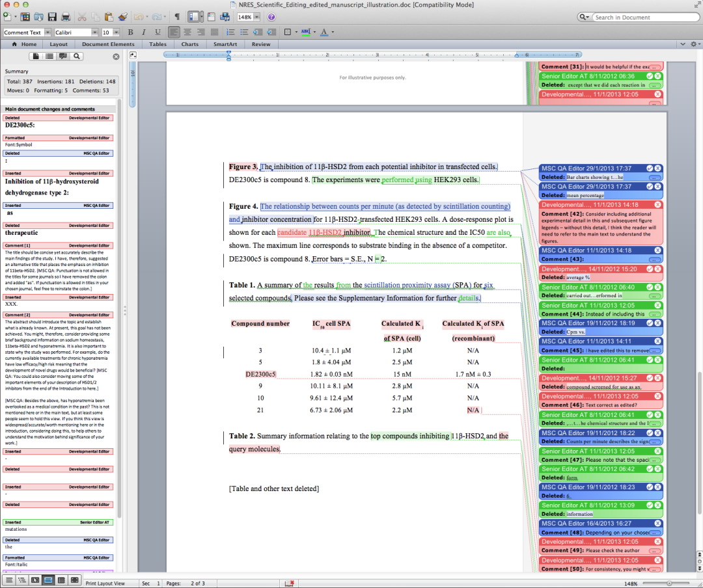This screenshot has width=703, height=588.
Task: Open the New from Template icon
Action: [25, 17]
